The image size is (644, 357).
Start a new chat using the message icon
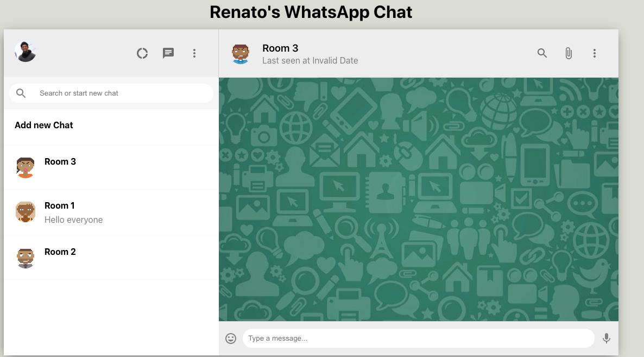pyautogui.click(x=168, y=53)
